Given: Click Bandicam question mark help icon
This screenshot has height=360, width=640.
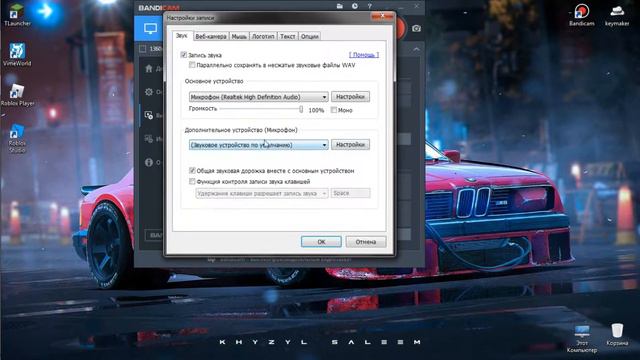Looking at the screenshot, I should [369, 6].
